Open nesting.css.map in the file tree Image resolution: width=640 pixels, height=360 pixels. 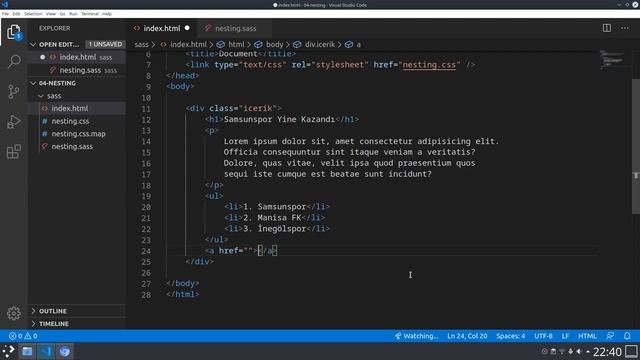[x=78, y=133]
